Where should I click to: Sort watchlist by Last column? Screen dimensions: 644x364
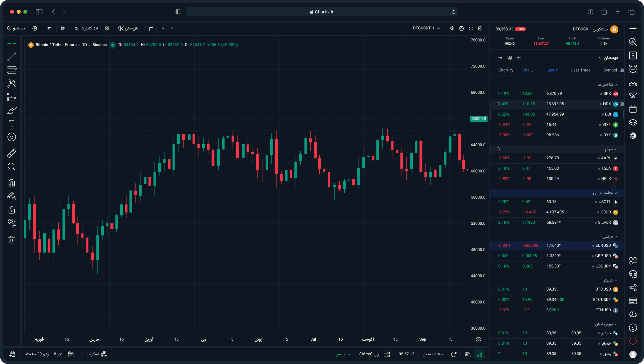(552, 70)
